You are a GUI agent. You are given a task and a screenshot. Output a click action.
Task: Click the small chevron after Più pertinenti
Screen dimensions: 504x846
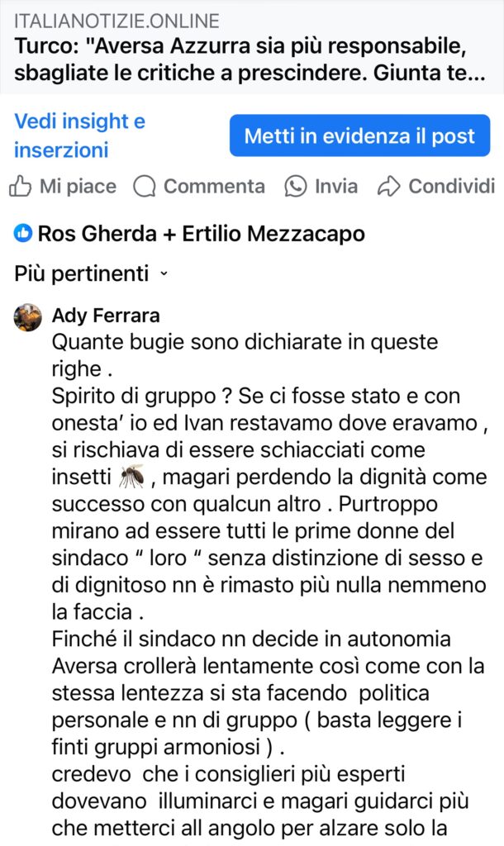(x=164, y=273)
